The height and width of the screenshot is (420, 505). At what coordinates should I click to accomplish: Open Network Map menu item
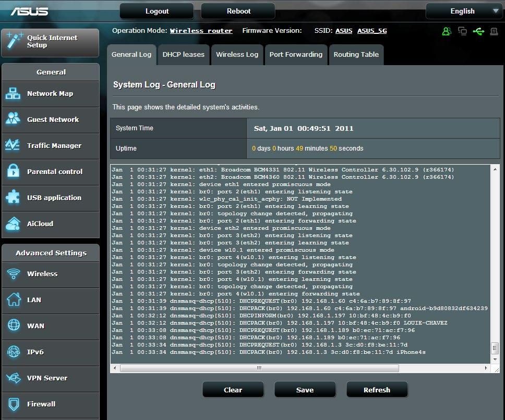pyautogui.click(x=51, y=94)
